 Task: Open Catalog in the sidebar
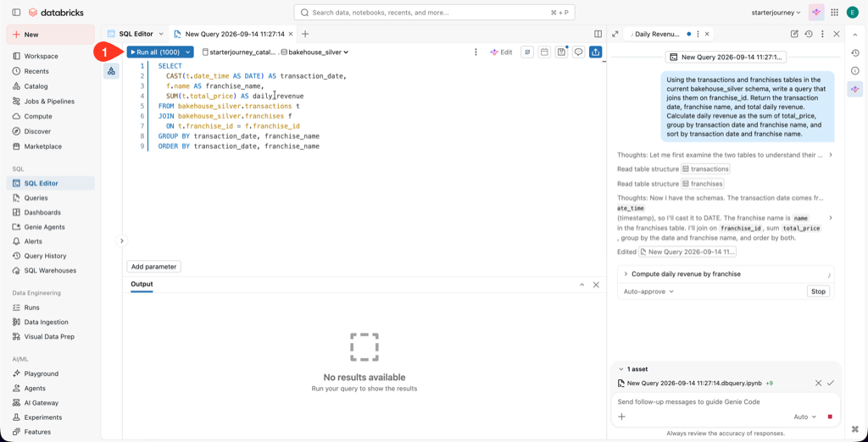click(x=36, y=86)
